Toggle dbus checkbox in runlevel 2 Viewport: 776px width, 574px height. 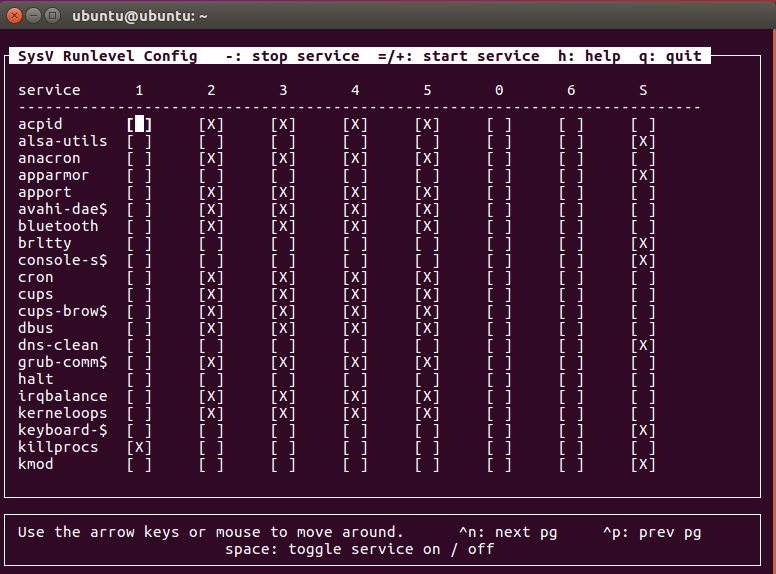coord(211,328)
